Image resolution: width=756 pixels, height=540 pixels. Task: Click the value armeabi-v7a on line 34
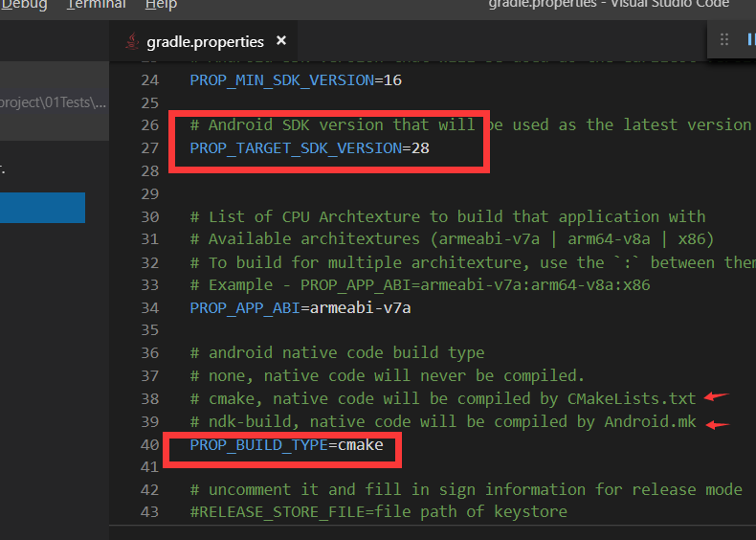[360, 308]
